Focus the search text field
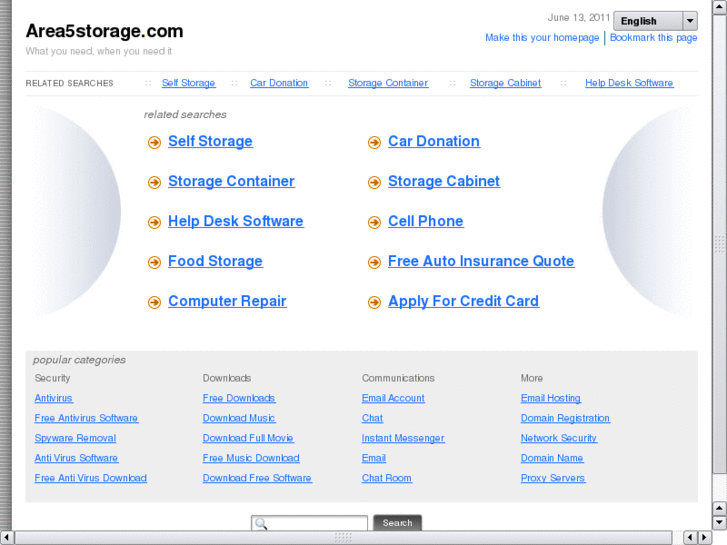Screen dimensions: 727x545 (x=309, y=523)
